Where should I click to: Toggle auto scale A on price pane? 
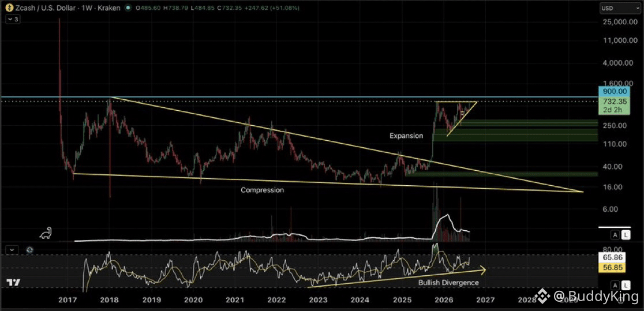[615, 235]
